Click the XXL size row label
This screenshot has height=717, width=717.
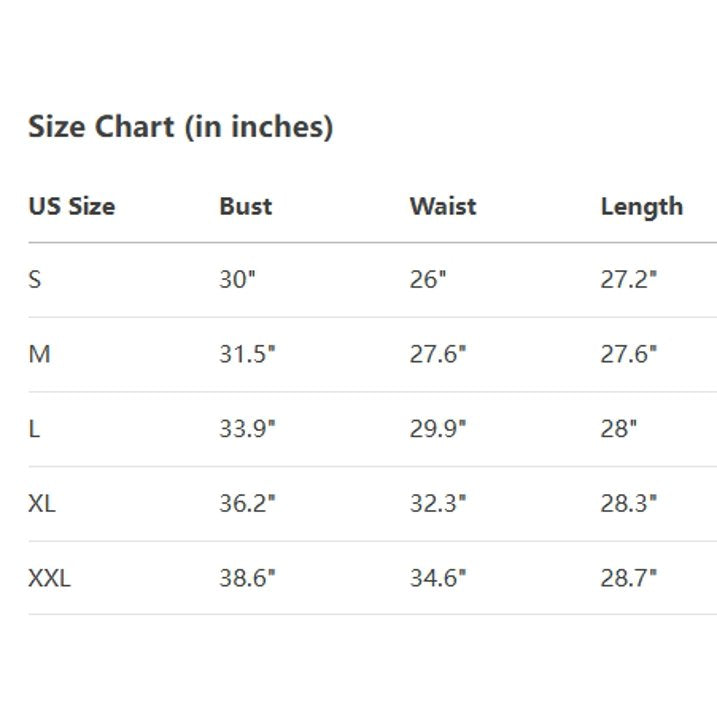click(x=49, y=578)
